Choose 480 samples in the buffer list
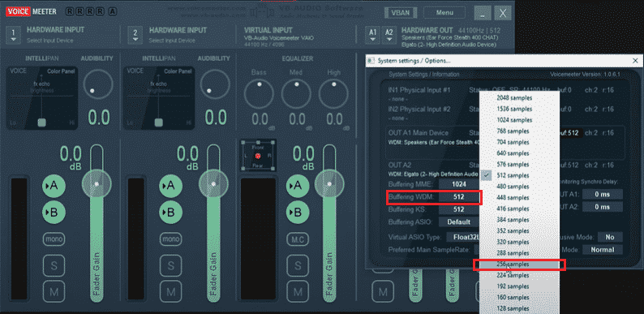This screenshot has width=644, height=314. 520,186
